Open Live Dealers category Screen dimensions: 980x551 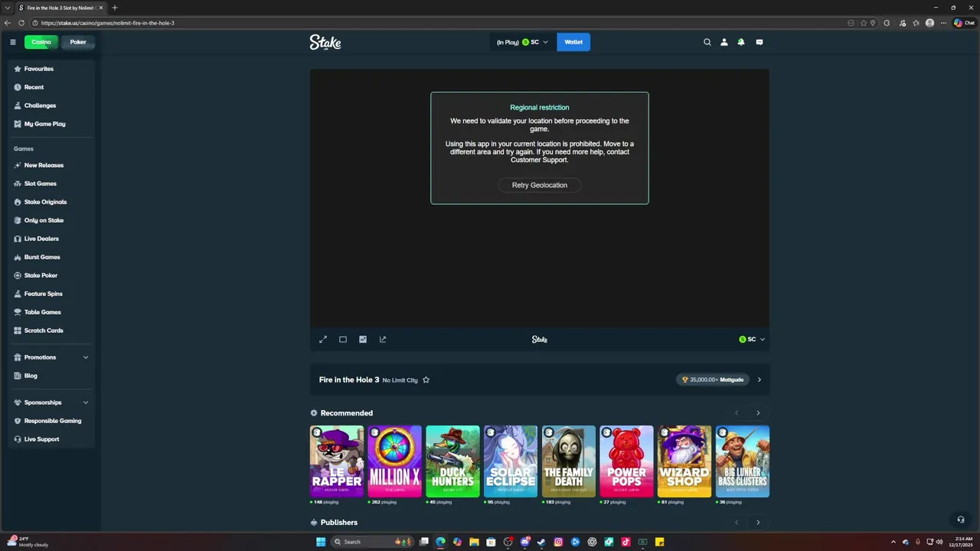click(51, 239)
